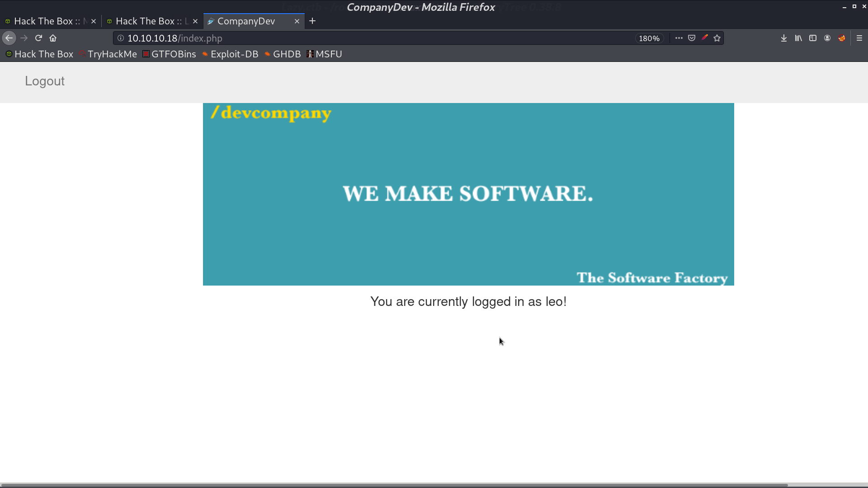This screenshot has height=488, width=868.
Task: Toggle the sidebar view
Action: pyautogui.click(x=813, y=38)
